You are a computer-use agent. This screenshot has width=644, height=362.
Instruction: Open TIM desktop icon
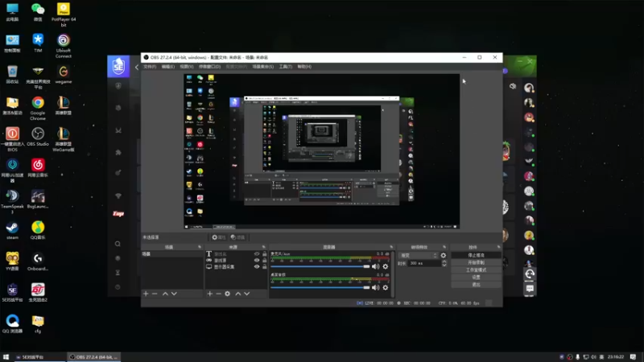coord(38,43)
